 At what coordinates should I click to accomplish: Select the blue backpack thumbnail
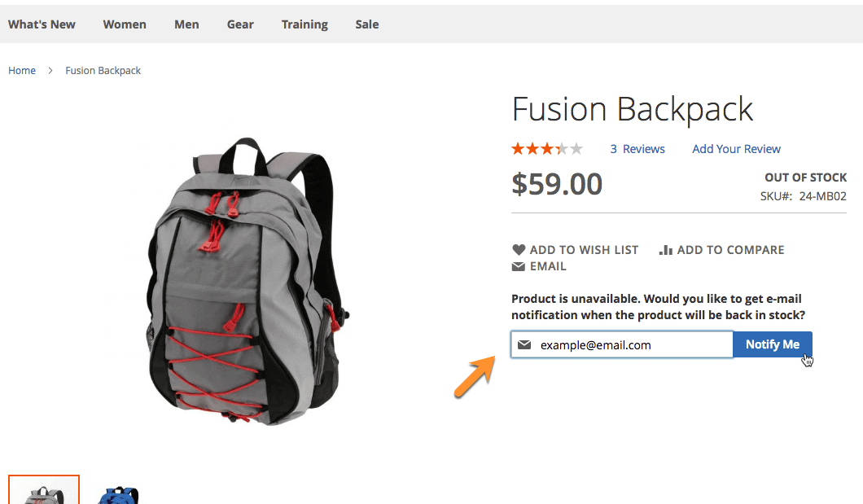tap(118, 493)
